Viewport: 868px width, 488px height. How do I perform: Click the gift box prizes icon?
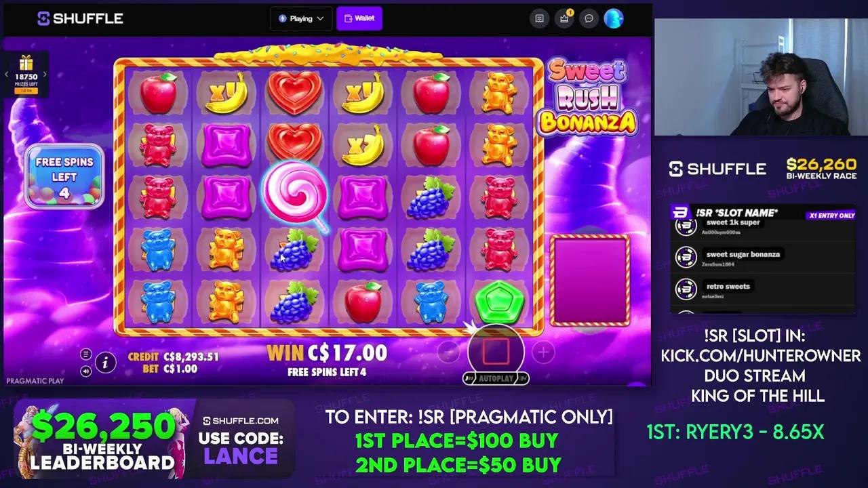[26, 63]
